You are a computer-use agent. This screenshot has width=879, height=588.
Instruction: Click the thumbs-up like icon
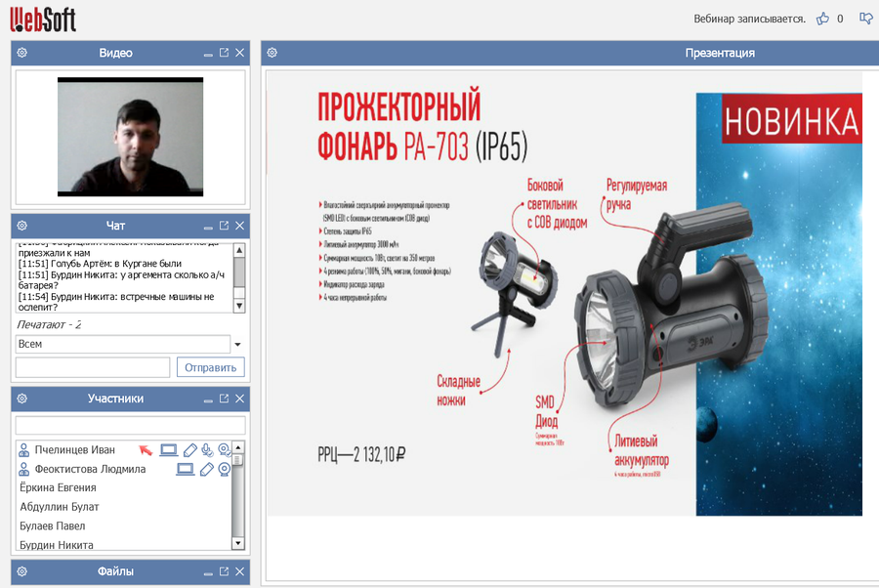[822, 19]
